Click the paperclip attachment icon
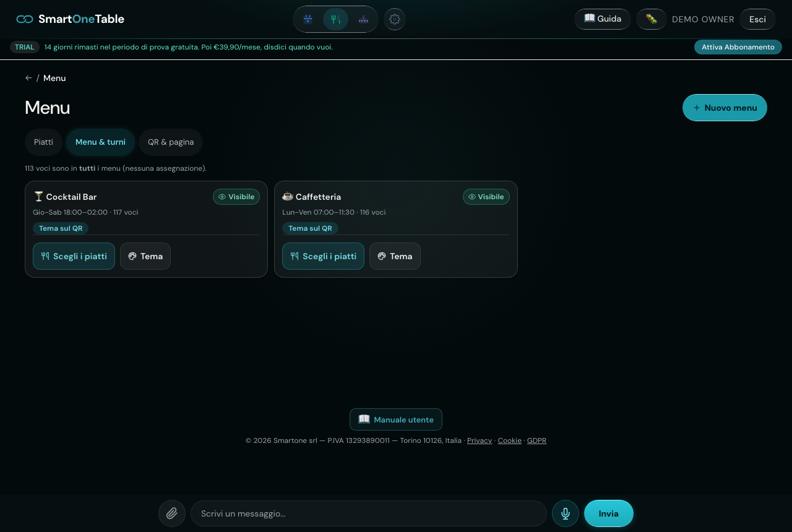Viewport: 792px width, 532px height. (x=172, y=513)
